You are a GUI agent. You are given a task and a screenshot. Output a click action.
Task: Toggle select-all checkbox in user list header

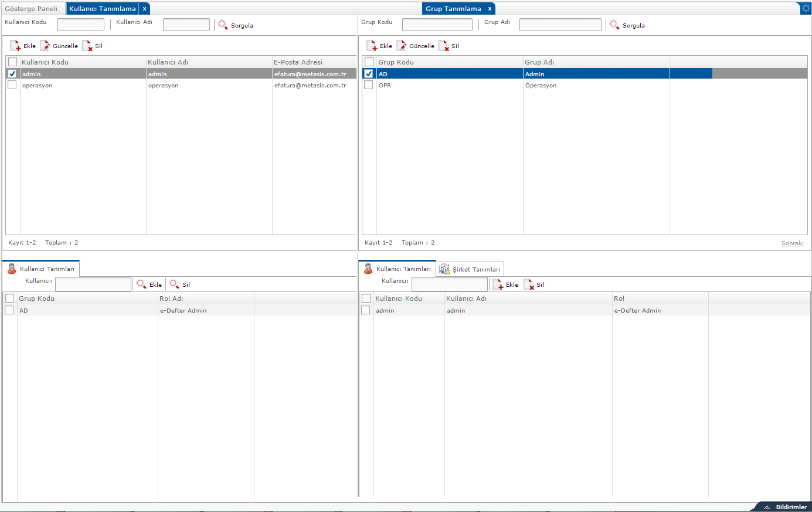pos(12,62)
